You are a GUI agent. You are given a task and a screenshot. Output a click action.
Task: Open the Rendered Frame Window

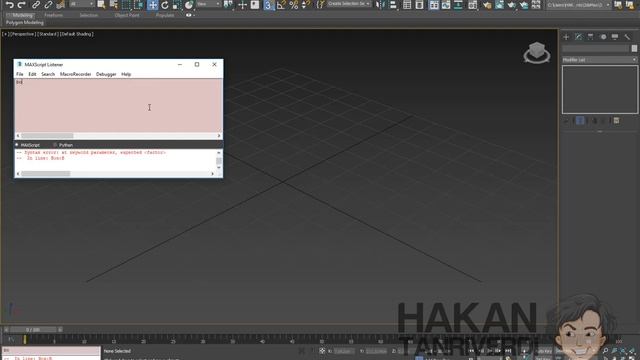[499, 5]
